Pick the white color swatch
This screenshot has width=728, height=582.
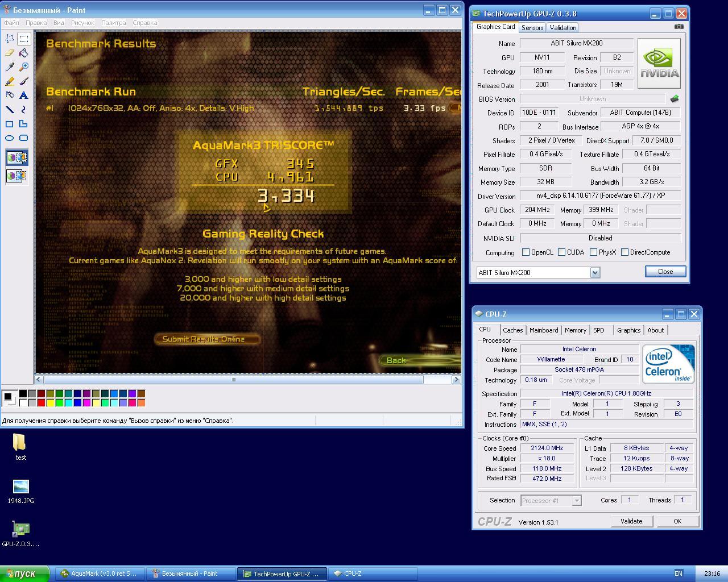23,403
